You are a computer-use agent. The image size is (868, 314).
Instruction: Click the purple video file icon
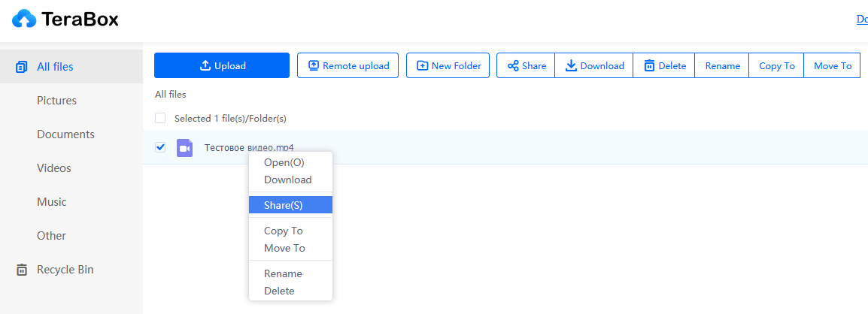184,148
